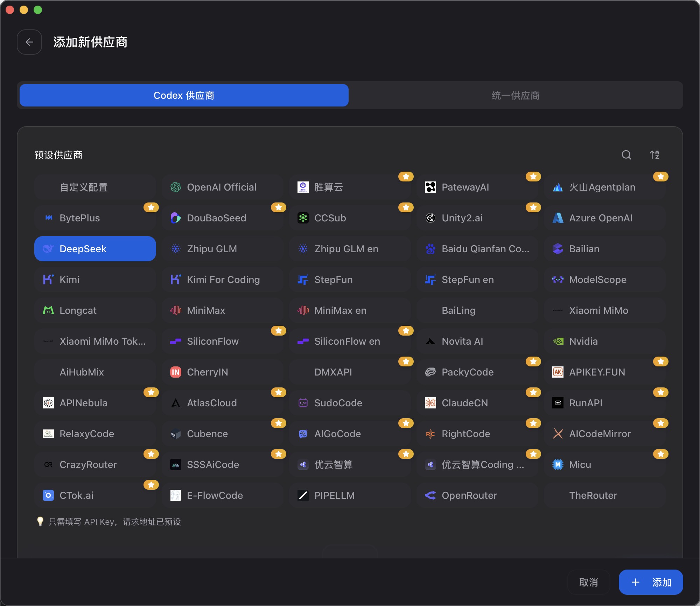Click the AtlasCloud logo icon
Viewport: 700px width, 606px height.
pyautogui.click(x=176, y=403)
